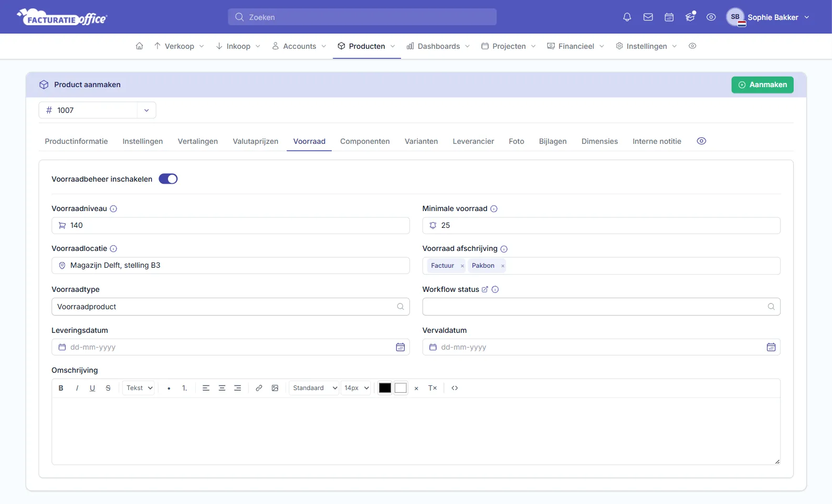Viewport: 832px width, 504px height.
Task: Open the Voorraadtype selector
Action: [230, 307]
